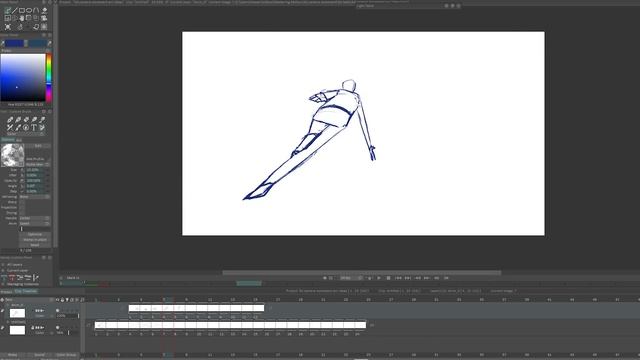Open the Smoothing None dropdown

[x=35, y=197]
